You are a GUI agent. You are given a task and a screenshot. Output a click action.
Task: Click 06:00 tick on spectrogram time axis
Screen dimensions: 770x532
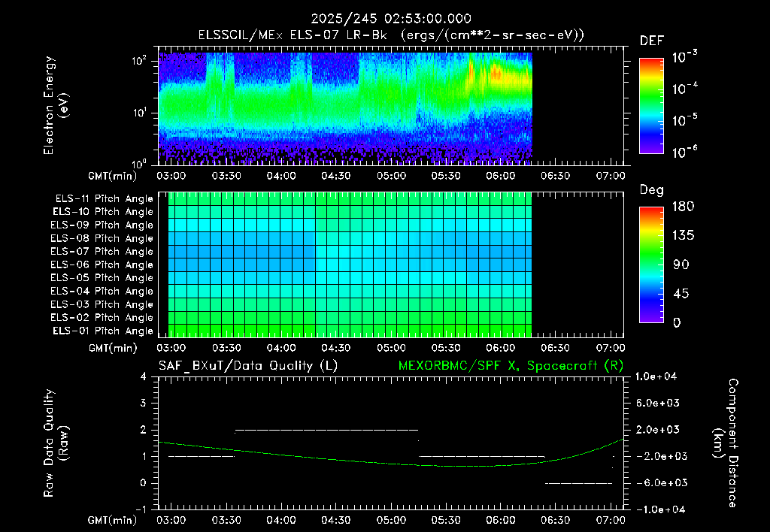click(501, 176)
